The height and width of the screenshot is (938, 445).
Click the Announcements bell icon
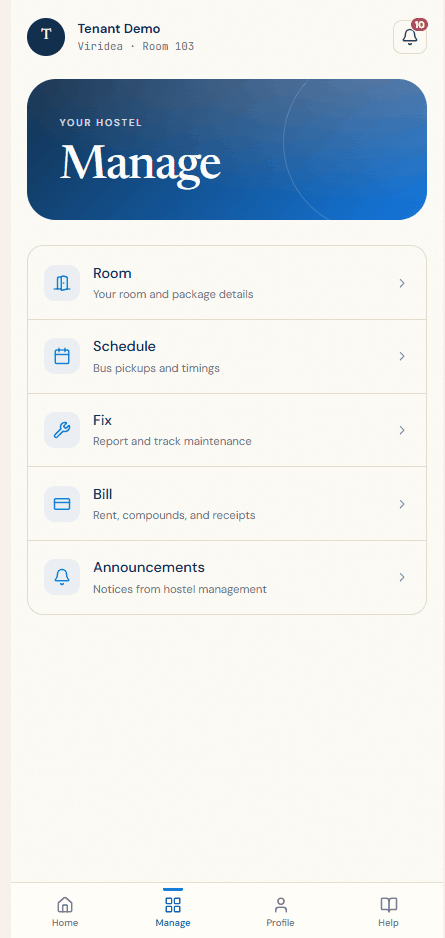click(x=62, y=577)
